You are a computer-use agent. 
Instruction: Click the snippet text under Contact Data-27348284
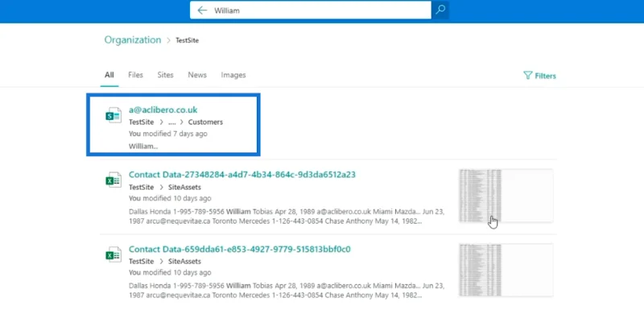point(287,217)
